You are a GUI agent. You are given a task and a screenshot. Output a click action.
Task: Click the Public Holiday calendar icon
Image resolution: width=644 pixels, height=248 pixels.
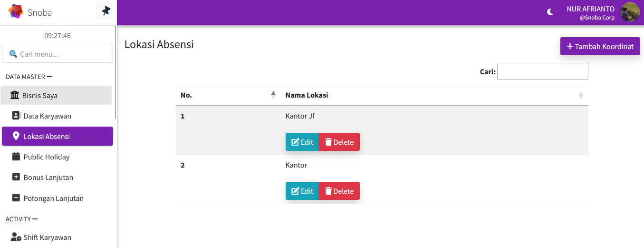(x=16, y=157)
